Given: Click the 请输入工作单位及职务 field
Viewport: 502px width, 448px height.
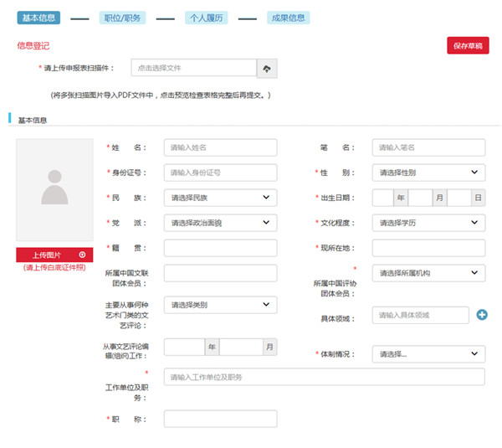Looking at the screenshot, I should coord(324,377).
